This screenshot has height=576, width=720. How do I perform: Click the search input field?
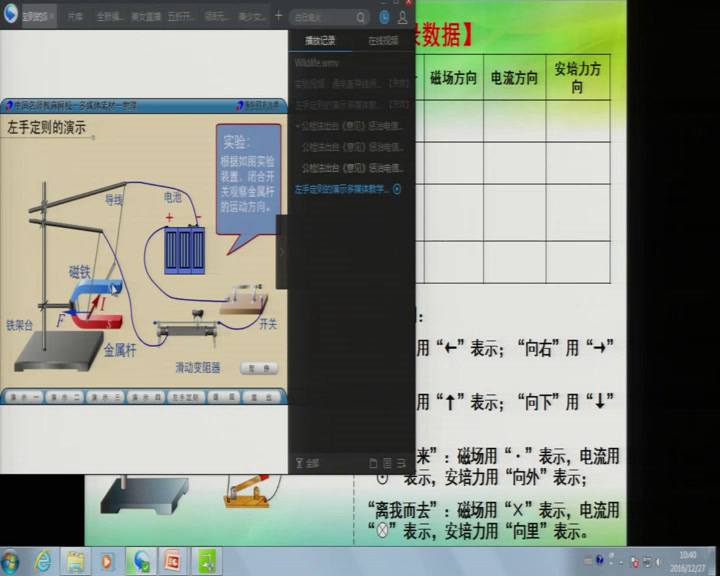(x=324, y=17)
